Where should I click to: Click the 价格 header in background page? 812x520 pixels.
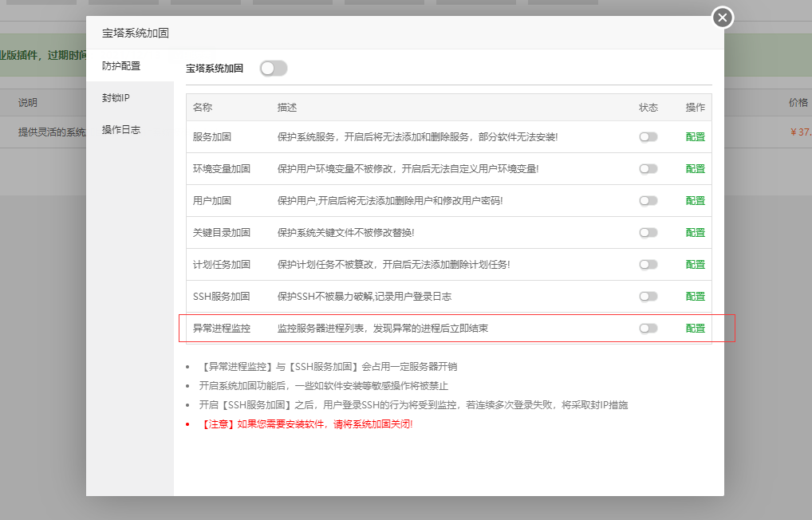(798, 103)
